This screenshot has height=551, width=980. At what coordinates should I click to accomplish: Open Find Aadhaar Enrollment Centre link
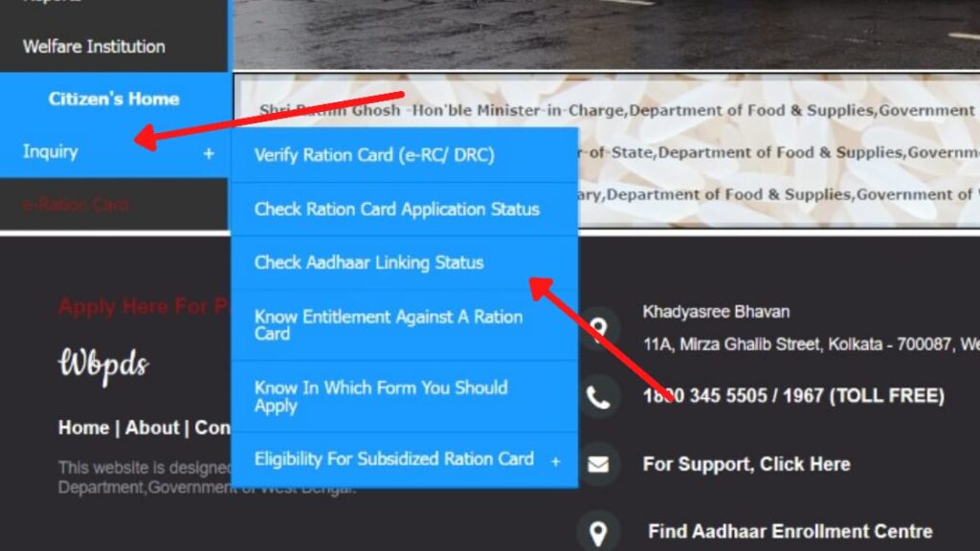click(x=790, y=532)
